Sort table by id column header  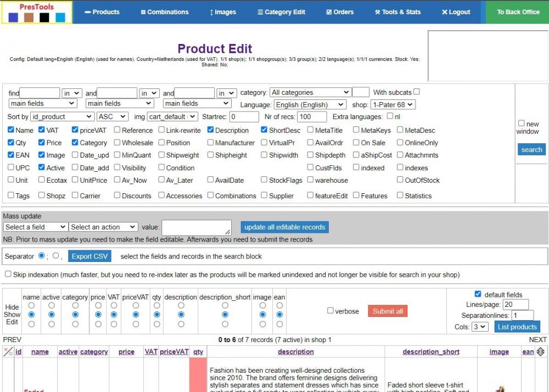click(x=19, y=352)
